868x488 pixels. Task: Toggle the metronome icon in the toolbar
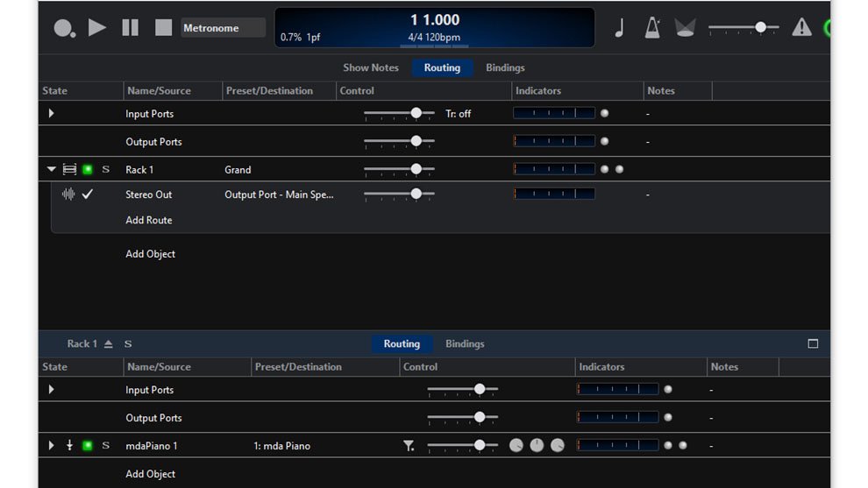652,27
